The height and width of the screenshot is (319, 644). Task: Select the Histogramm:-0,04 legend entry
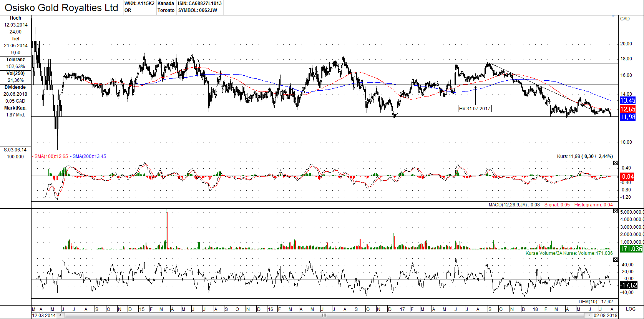tap(594, 205)
